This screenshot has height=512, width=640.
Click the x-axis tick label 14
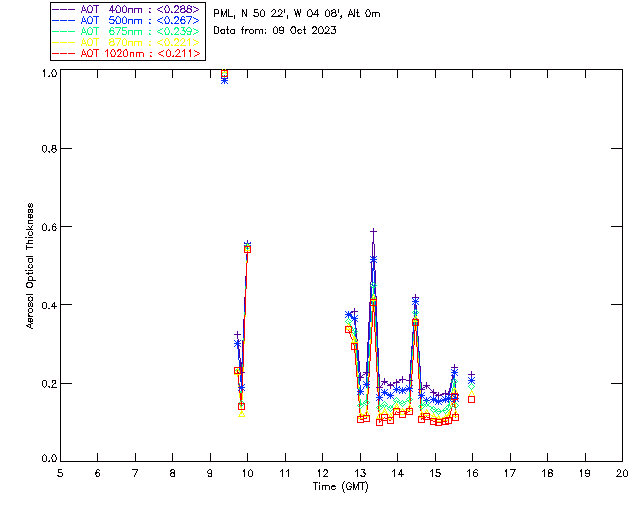[398, 473]
